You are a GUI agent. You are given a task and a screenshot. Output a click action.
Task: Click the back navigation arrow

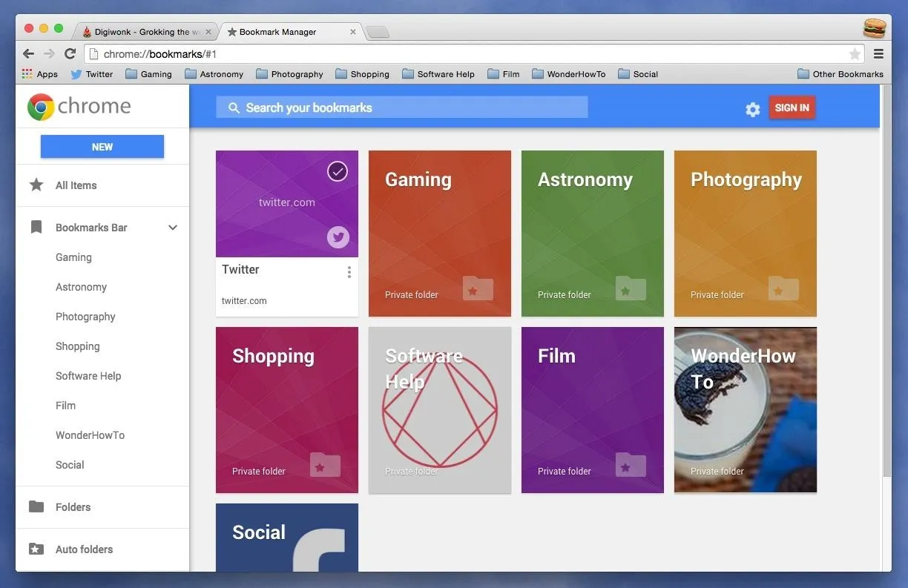[28, 53]
